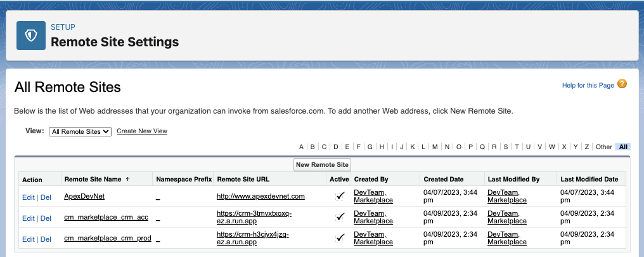The image size is (644, 257).
Task: Click the Remote Site Settings shield icon
Action: click(31, 36)
